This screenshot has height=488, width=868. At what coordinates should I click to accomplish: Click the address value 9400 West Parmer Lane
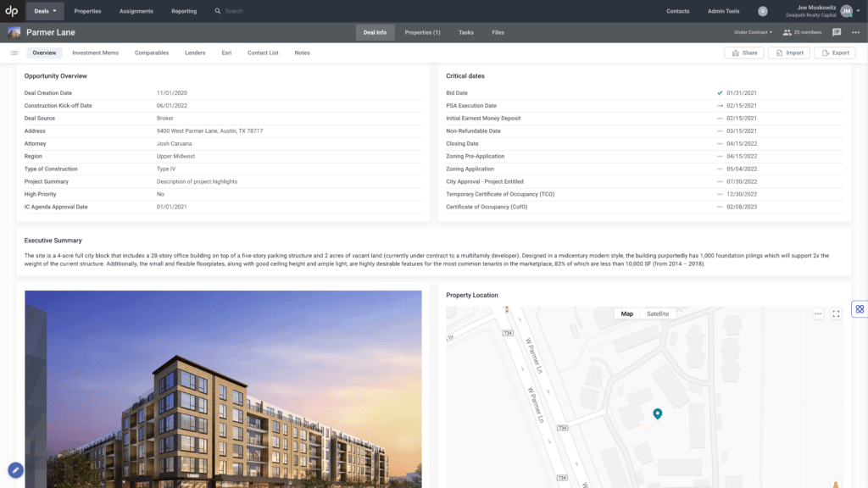pos(210,131)
